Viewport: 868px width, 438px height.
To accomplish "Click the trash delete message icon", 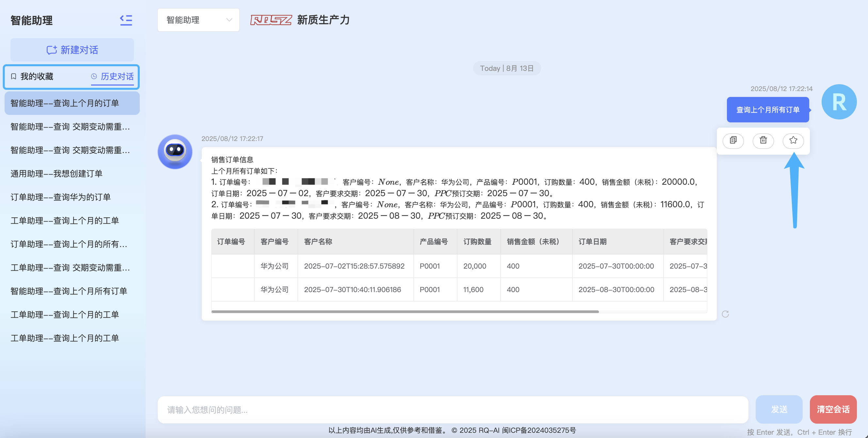I will click(x=763, y=140).
